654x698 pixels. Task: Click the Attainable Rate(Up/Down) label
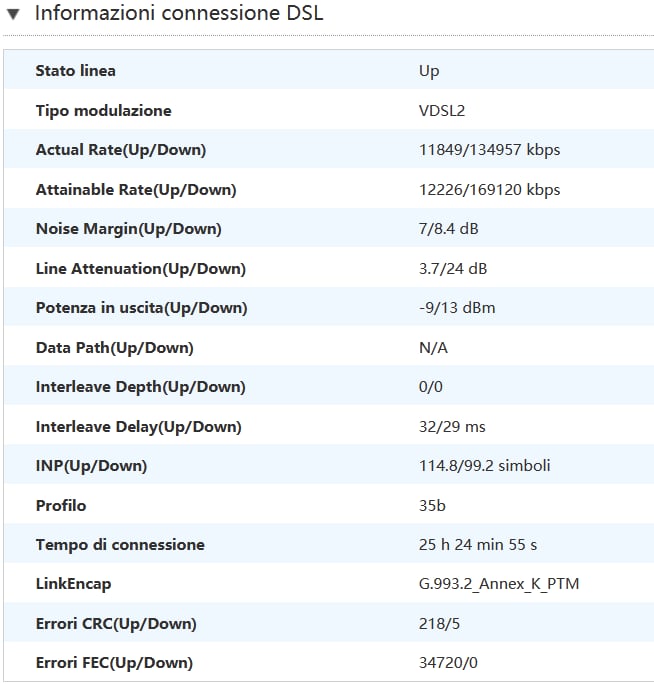click(x=136, y=190)
